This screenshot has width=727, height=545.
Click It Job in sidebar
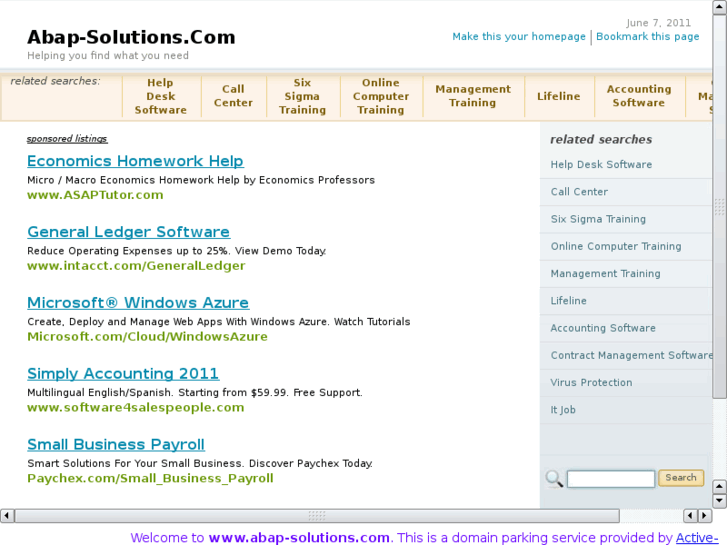pos(563,410)
